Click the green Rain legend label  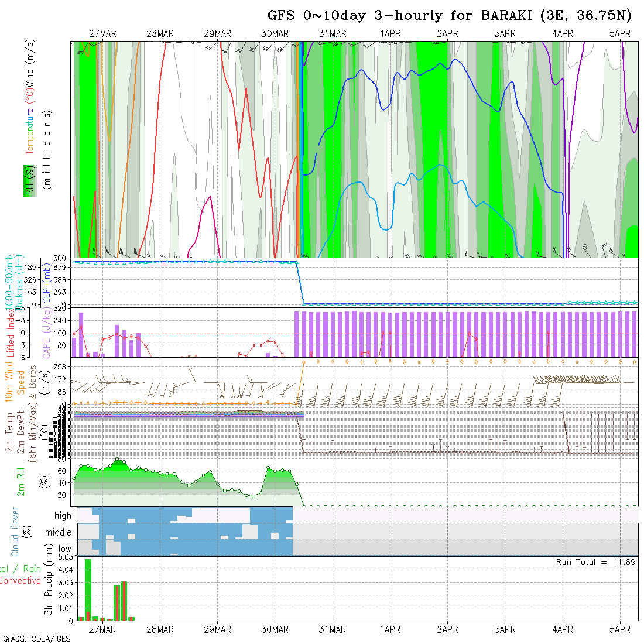point(32,569)
